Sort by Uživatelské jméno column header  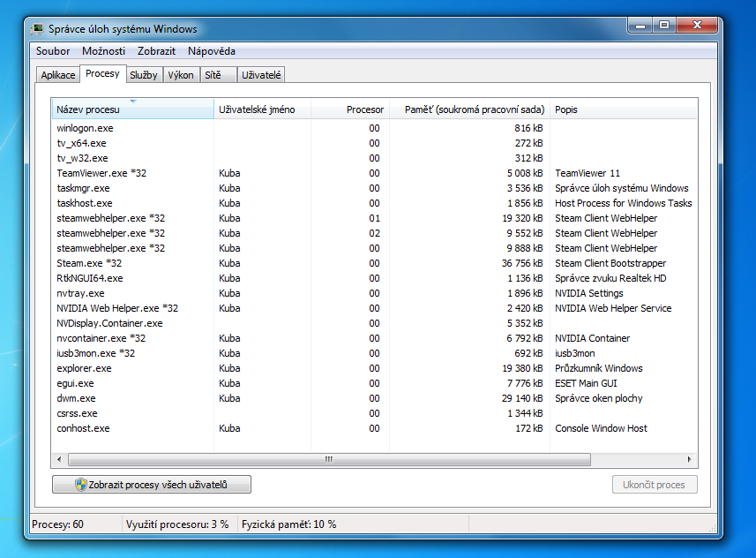tap(263, 109)
